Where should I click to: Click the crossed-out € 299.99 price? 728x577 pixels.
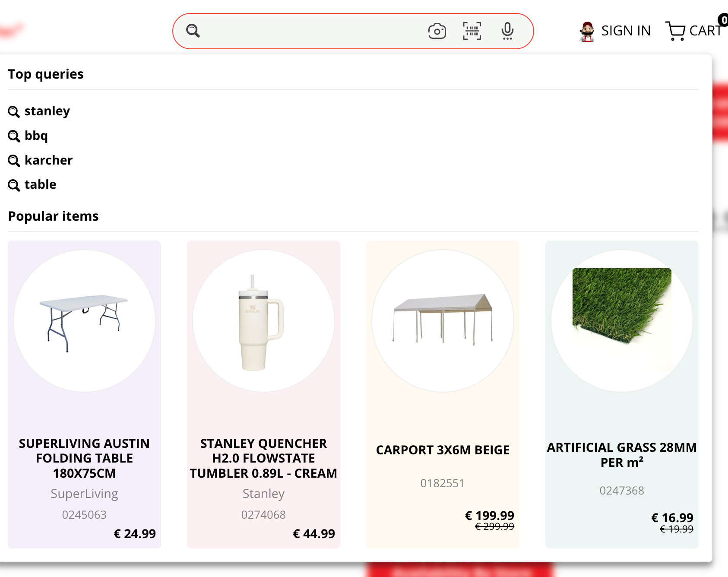pyautogui.click(x=495, y=526)
